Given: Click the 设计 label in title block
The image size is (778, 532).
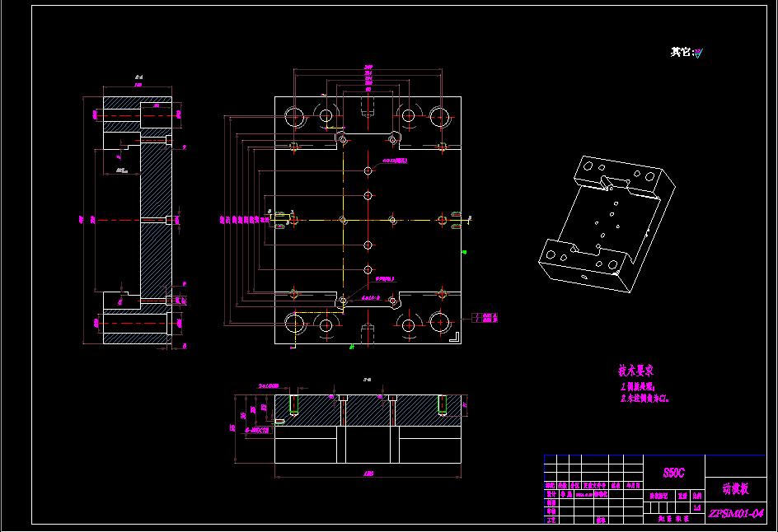Looking at the screenshot, I should [551, 494].
